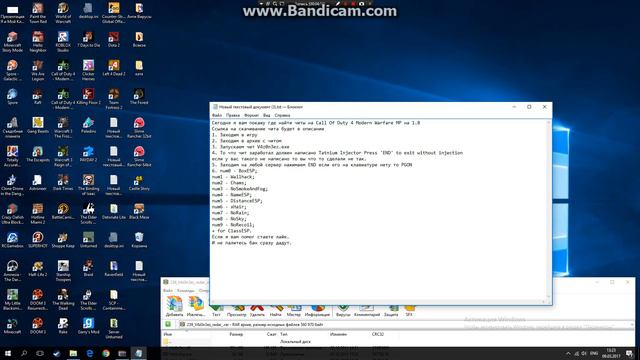Open Microsoft Edge from the taskbar
The width and height of the screenshot is (640, 360).
pyautogui.click(x=89, y=353)
